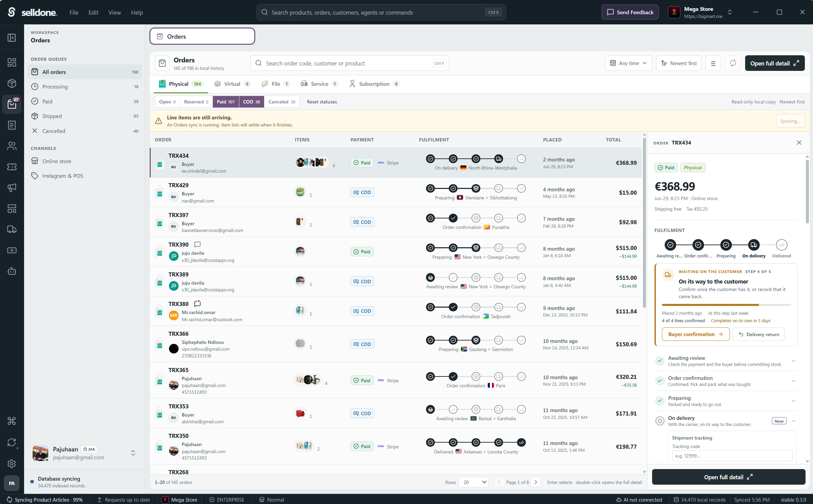Screen dimensions: 813x504
Task: Close the TRX434 order panel
Action: [799, 142]
